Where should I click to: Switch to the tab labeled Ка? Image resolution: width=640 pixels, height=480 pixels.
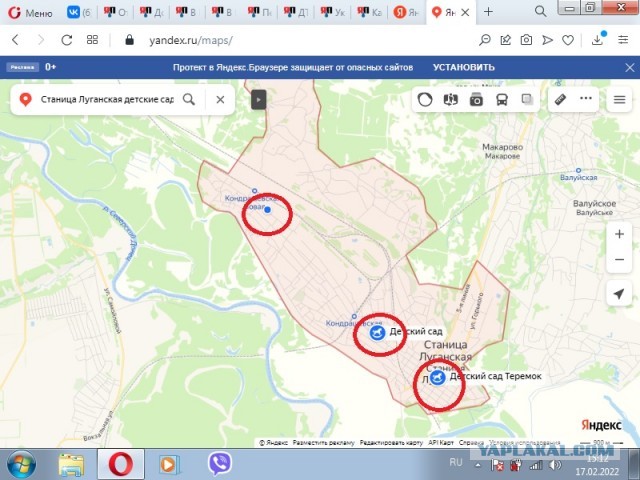[370, 12]
